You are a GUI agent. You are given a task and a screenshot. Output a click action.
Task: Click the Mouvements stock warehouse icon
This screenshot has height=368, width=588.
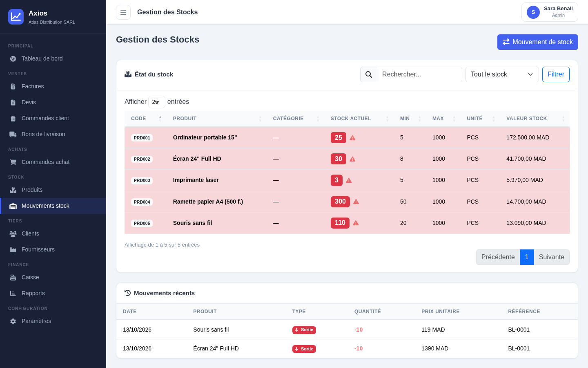(13, 206)
